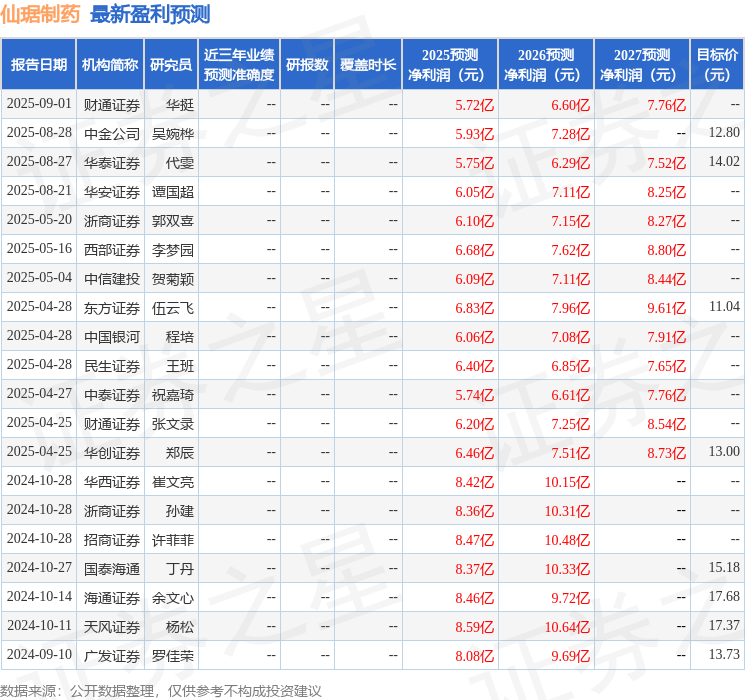Click the 仙琚制药 title text
Image resolution: width=745 pixels, height=700 pixels.
40,14
